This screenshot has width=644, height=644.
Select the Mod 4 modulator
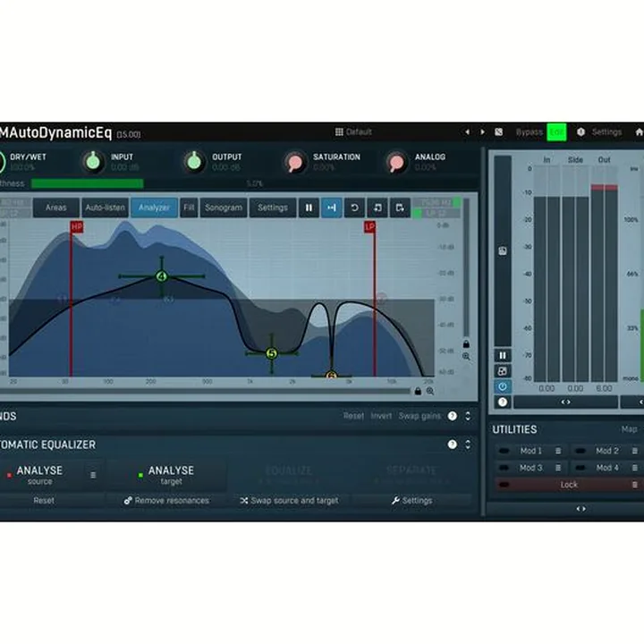606,468
